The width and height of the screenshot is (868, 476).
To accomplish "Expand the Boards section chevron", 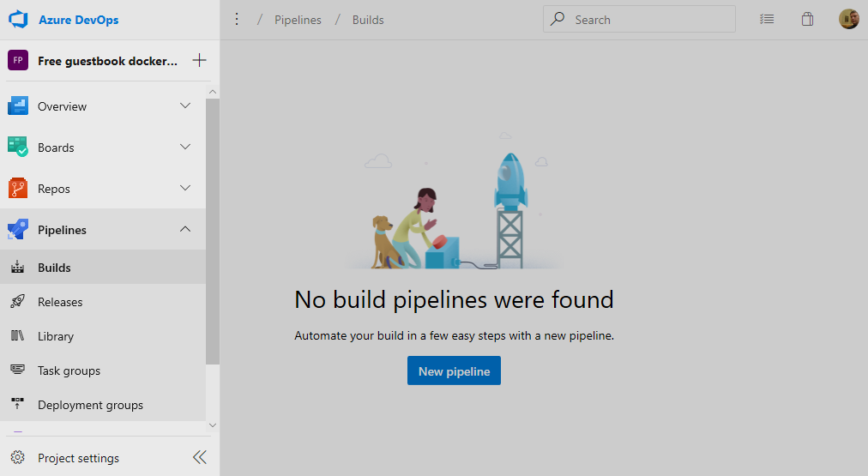I will pos(185,148).
